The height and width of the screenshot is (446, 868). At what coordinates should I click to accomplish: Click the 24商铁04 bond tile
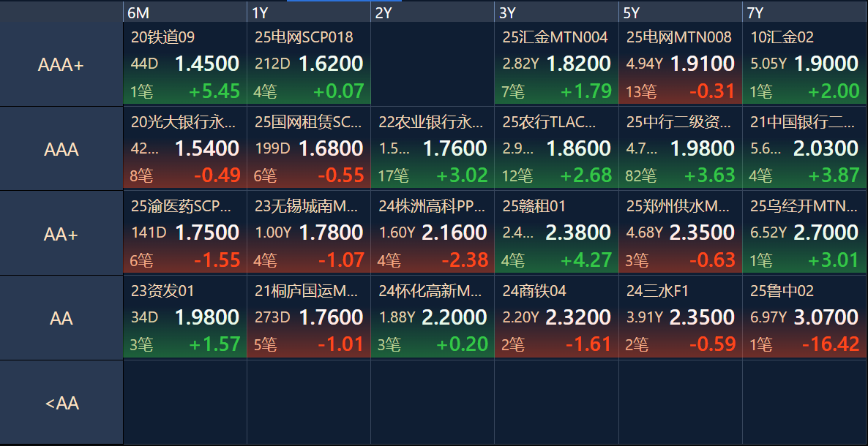point(556,317)
